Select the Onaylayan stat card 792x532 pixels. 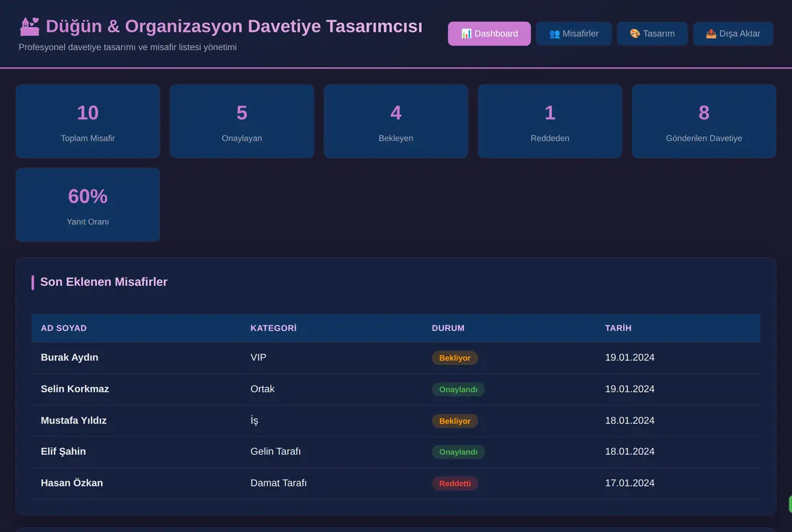pyautogui.click(x=242, y=121)
